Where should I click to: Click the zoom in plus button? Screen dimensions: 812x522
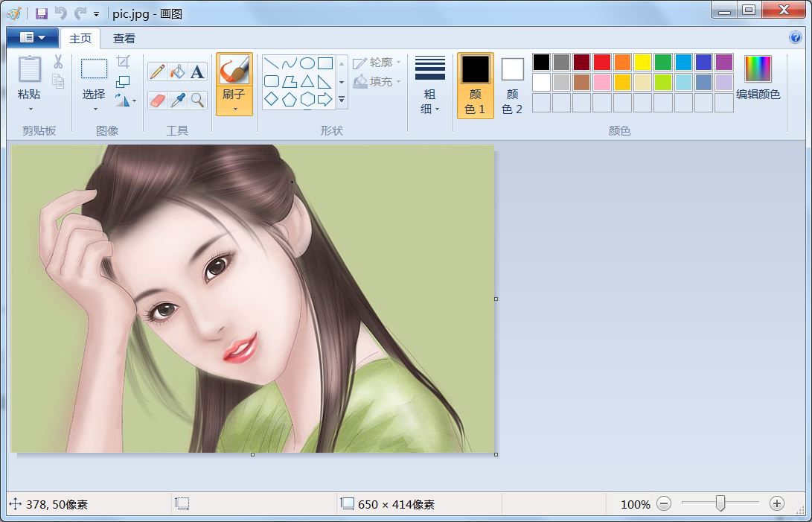point(776,504)
